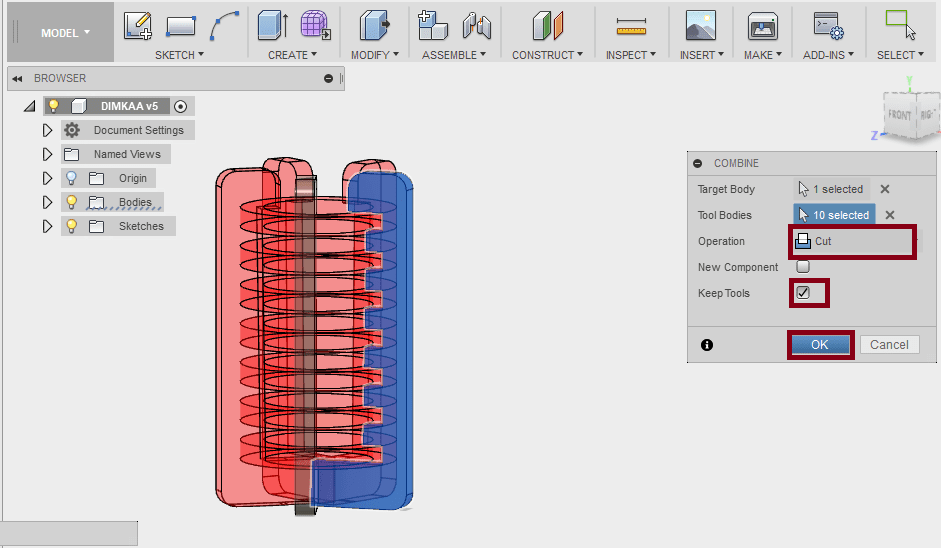Activate DIMKAA v5 component radio button
941x548 pixels.
(180, 106)
